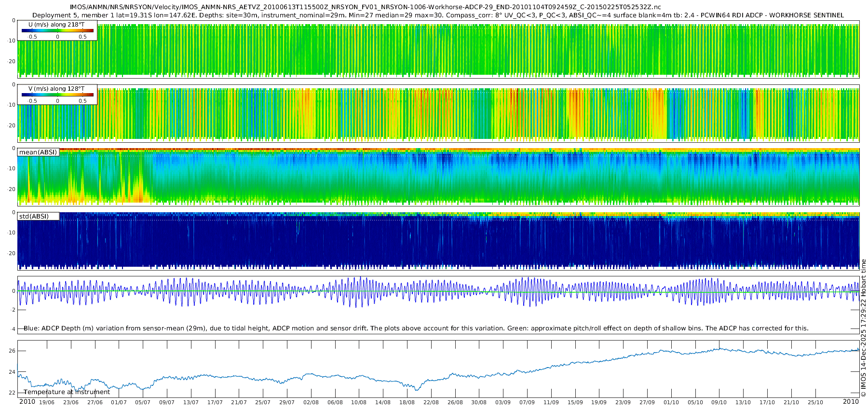
Task: Pick the 02/08 date tick label
Action: pos(311,403)
